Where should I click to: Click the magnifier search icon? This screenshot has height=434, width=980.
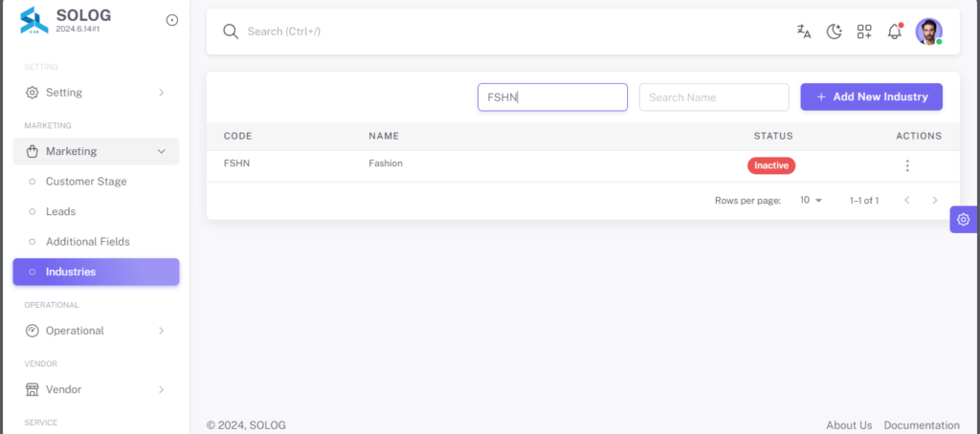tap(231, 32)
